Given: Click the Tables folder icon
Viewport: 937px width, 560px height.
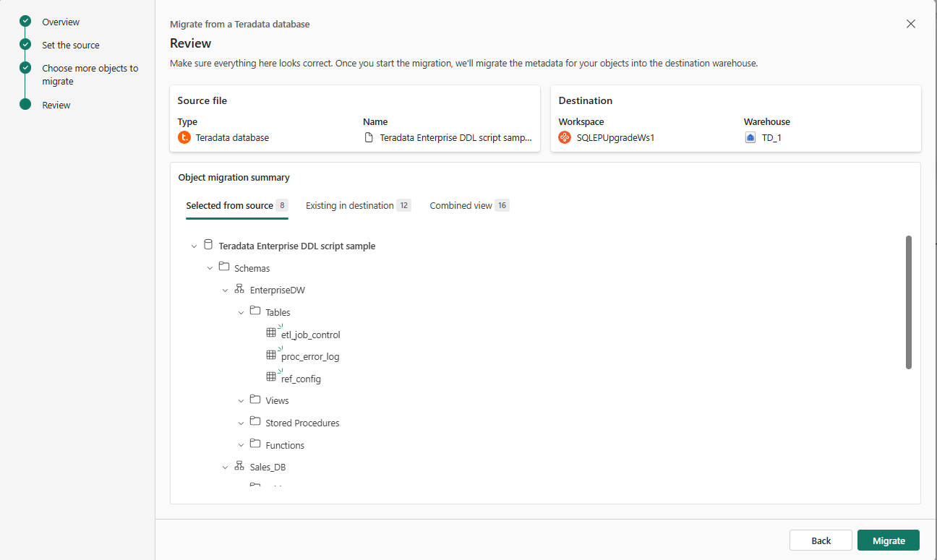Looking at the screenshot, I should point(255,311).
